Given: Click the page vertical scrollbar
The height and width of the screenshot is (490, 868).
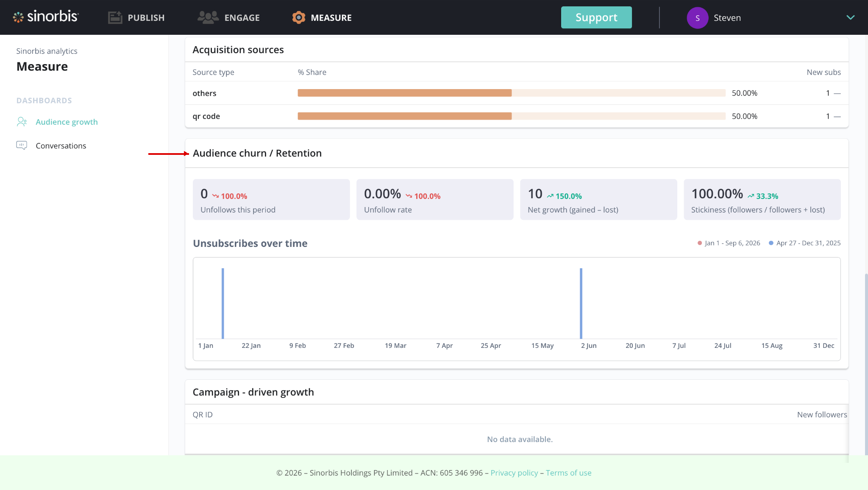Looking at the screenshot, I should tap(866, 365).
